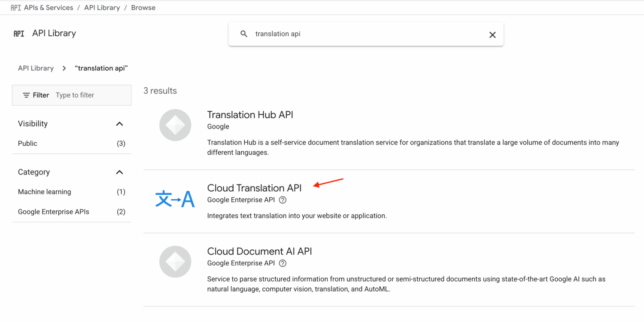Screen dimensions: 644x322
Task: Click 'Google Enterprise API' under Cloud Translation API
Action: click(x=241, y=200)
